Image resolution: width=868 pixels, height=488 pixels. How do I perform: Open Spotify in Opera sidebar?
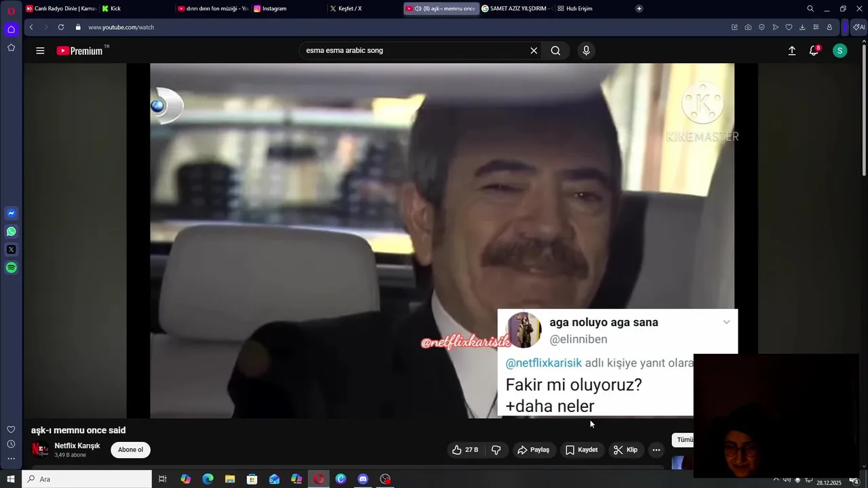(11, 268)
